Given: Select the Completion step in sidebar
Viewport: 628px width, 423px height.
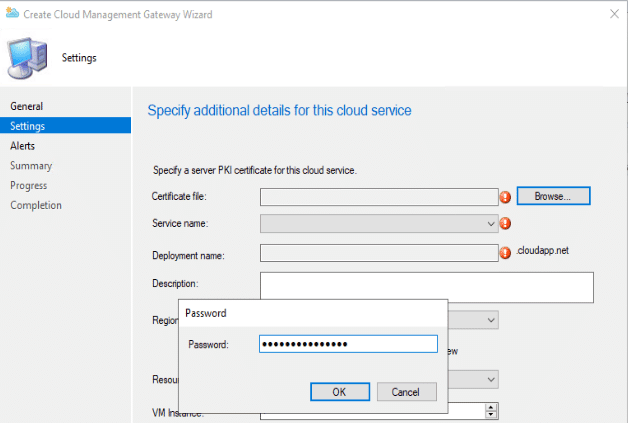Looking at the screenshot, I should point(36,205).
